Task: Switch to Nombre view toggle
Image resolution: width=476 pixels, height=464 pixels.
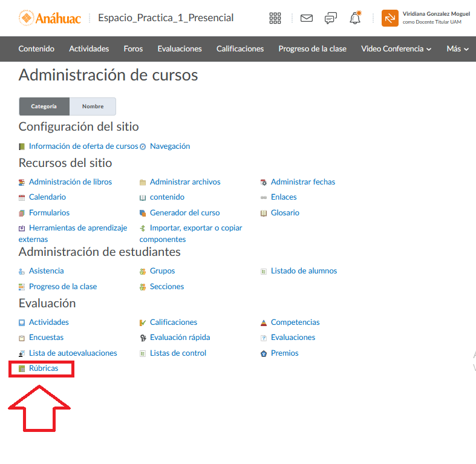Action: tap(93, 106)
